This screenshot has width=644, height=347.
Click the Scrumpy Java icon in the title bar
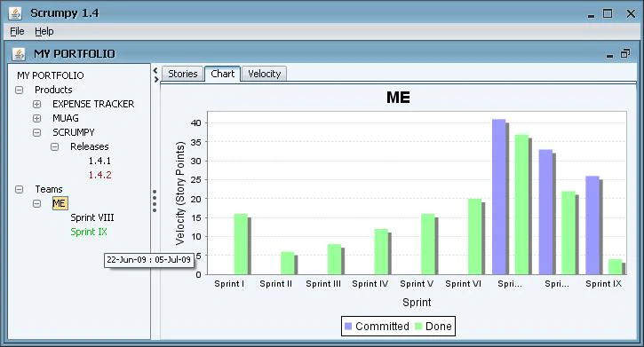(15, 13)
